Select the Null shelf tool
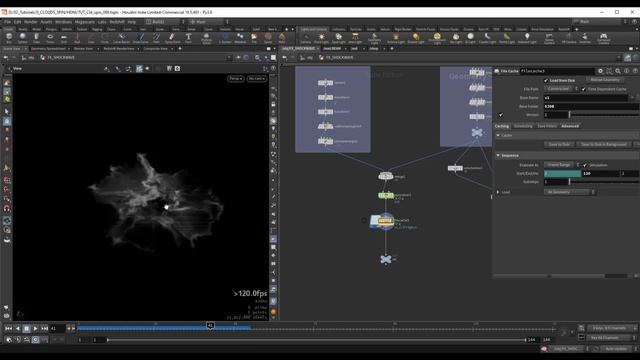The image size is (640, 360). [77, 38]
